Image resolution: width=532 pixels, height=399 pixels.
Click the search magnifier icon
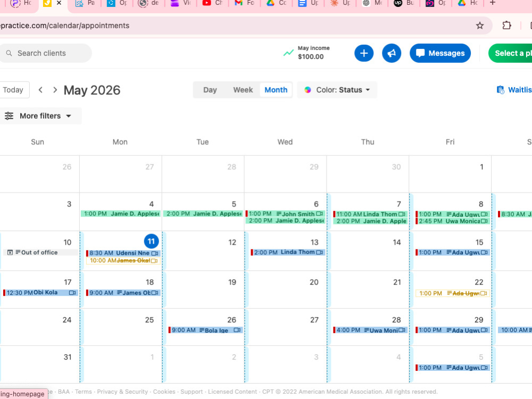click(x=9, y=53)
